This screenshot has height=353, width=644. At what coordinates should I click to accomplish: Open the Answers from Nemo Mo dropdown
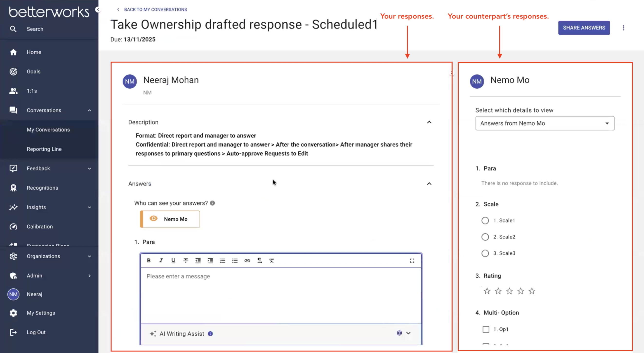[545, 123]
